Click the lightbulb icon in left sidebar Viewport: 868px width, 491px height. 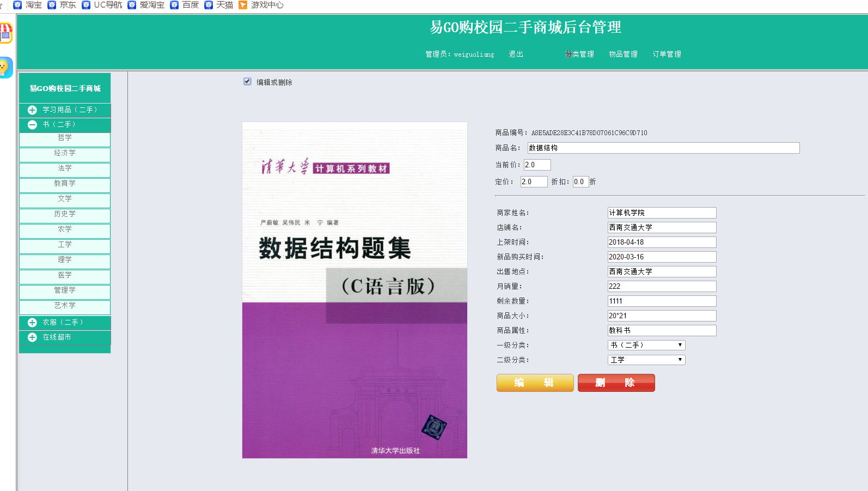point(5,68)
